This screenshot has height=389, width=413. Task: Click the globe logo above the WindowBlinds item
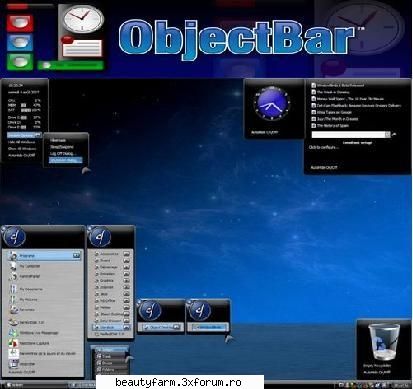click(x=199, y=310)
